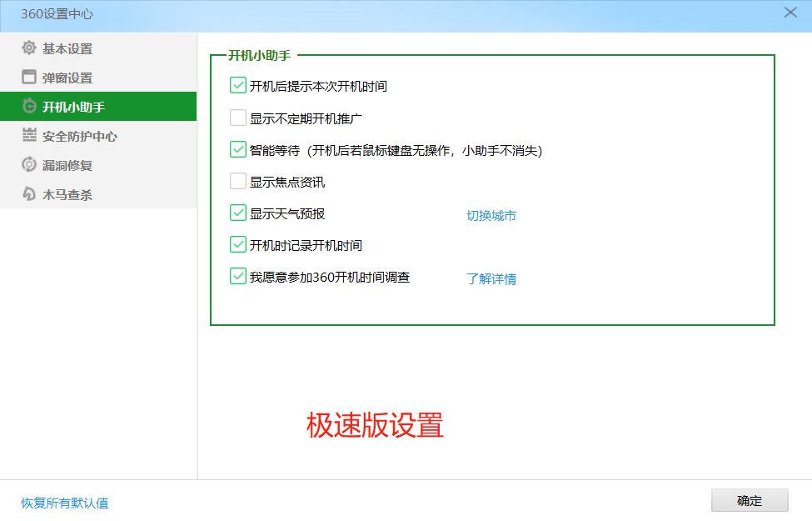Disable 显示天气预报 checkbox

[x=237, y=213]
